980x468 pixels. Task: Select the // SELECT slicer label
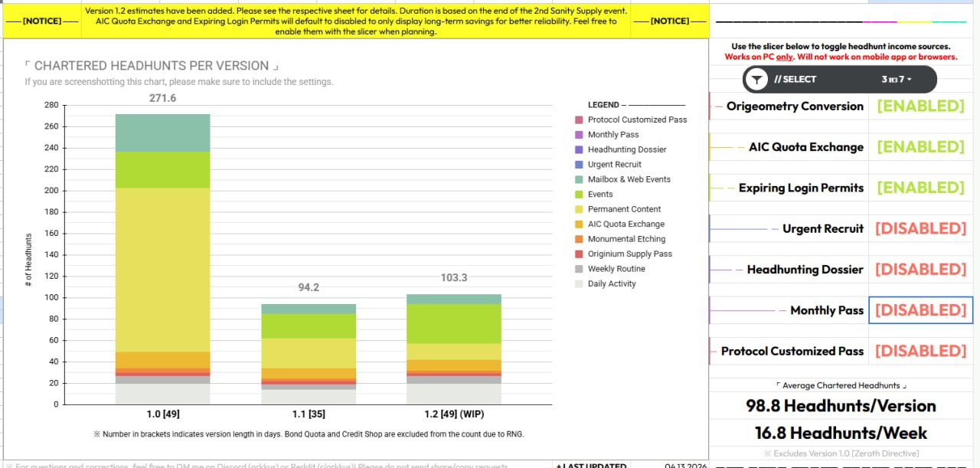coord(795,79)
